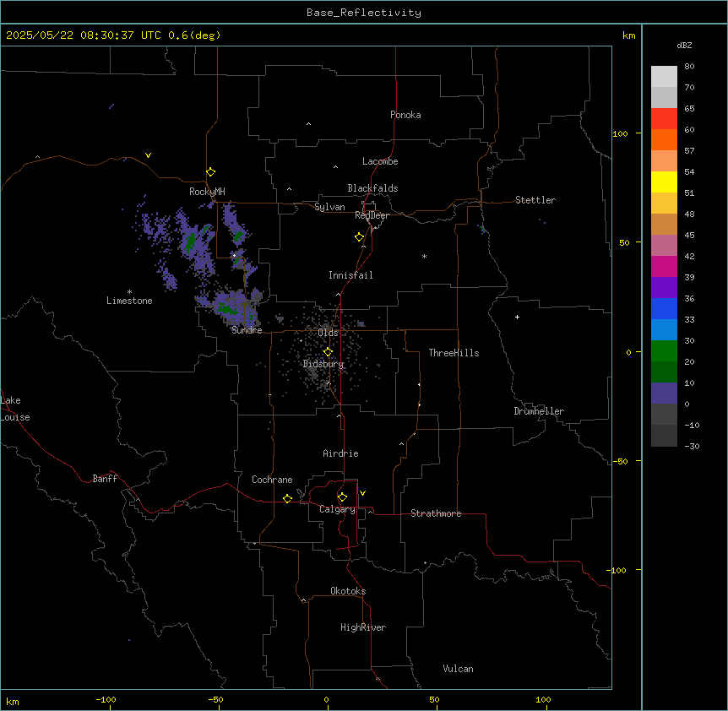Click the white plus marker north of Drumheller

point(517,317)
